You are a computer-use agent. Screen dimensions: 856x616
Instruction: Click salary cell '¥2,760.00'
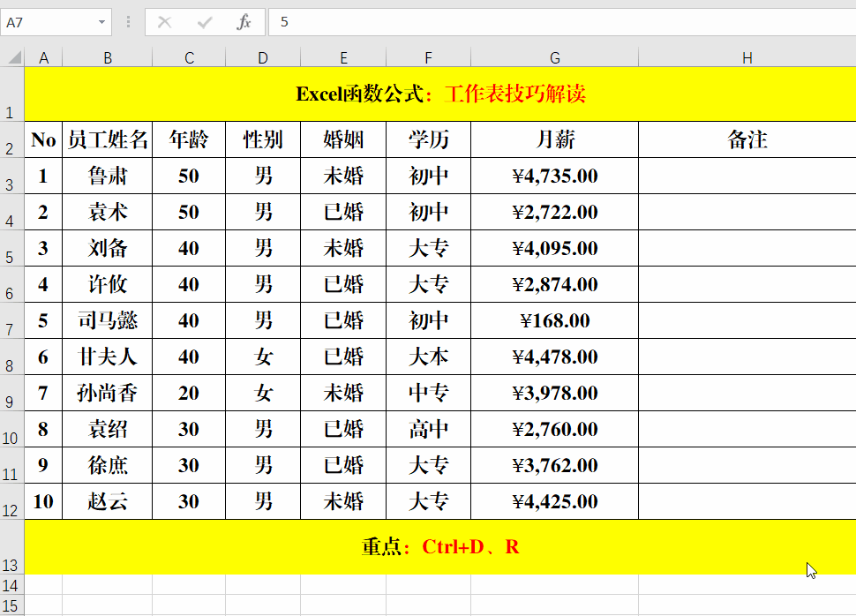[555, 429]
